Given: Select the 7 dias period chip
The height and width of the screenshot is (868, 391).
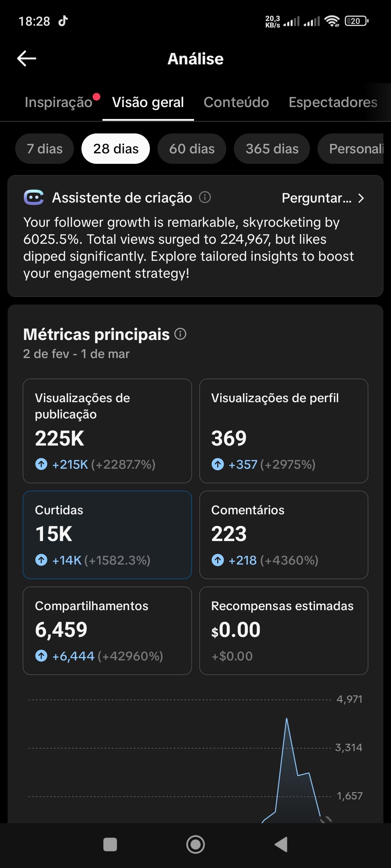Looking at the screenshot, I should 45,149.
